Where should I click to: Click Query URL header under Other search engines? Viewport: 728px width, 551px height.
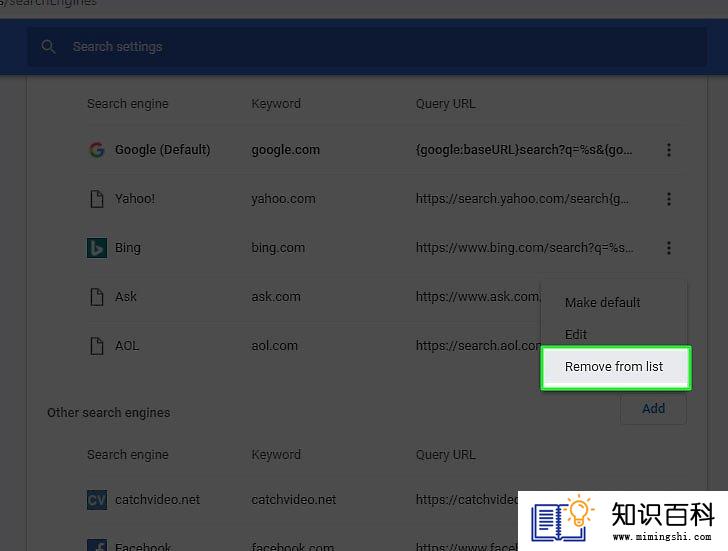pyautogui.click(x=445, y=454)
